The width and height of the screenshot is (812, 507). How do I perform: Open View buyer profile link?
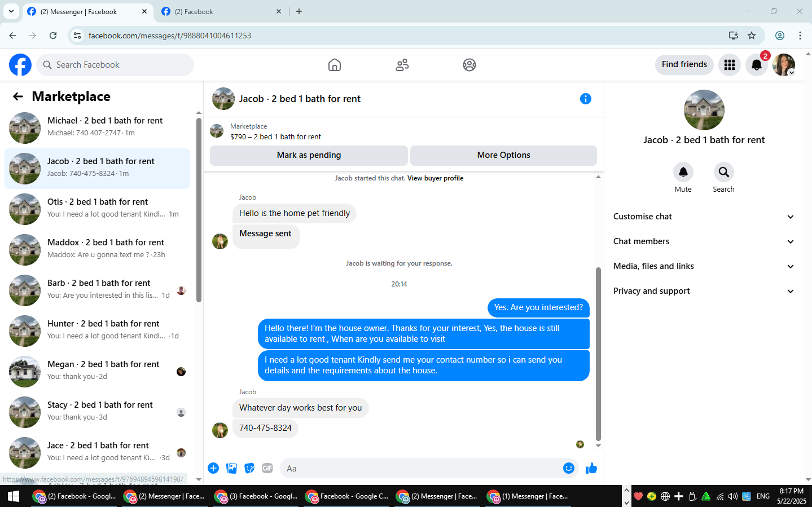(x=435, y=178)
